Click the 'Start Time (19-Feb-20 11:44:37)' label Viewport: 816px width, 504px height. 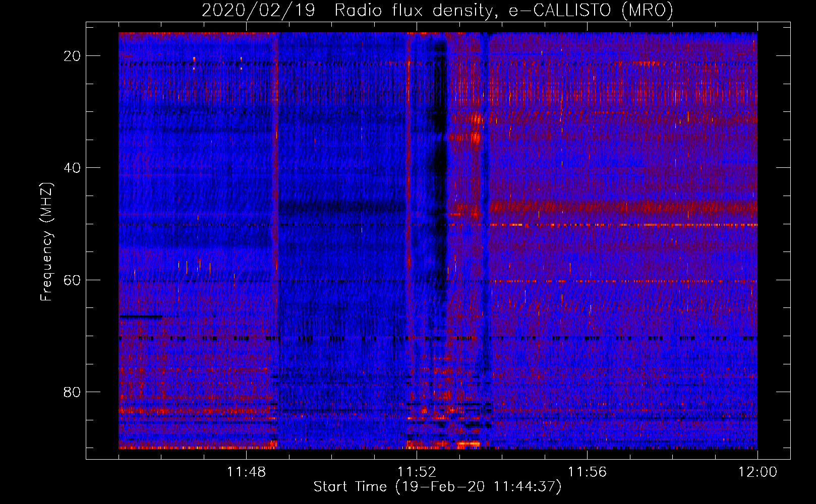[x=437, y=487]
